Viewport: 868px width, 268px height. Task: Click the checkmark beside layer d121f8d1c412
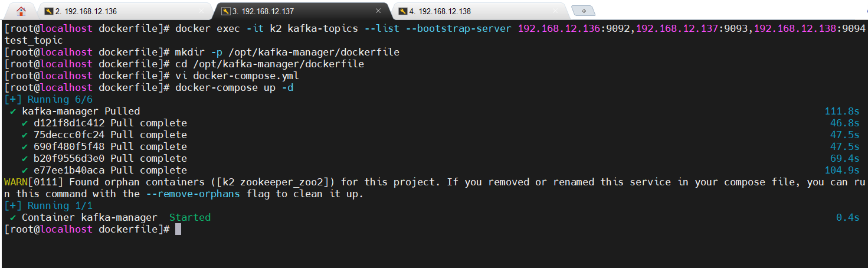25,123
